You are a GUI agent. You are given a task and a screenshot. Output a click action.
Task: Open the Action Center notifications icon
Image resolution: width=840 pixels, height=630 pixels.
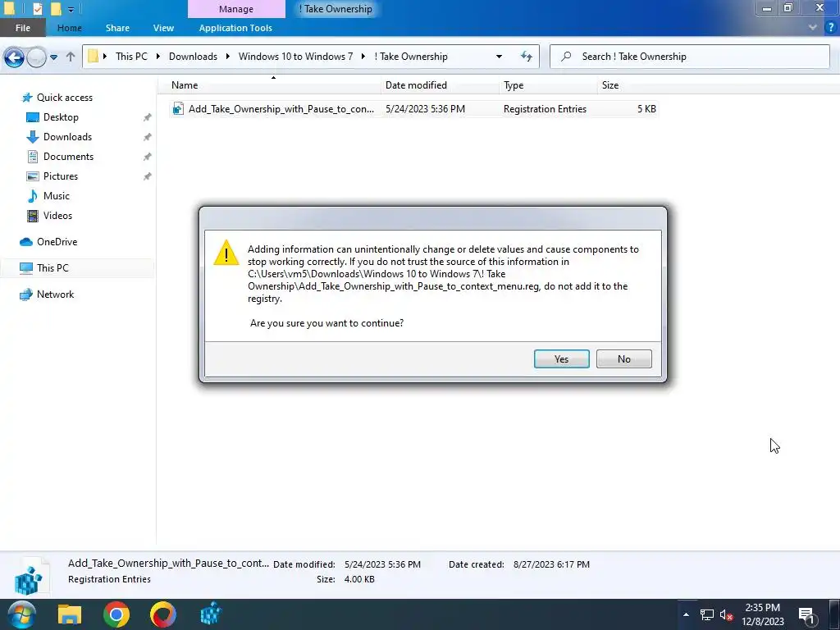[807, 615]
